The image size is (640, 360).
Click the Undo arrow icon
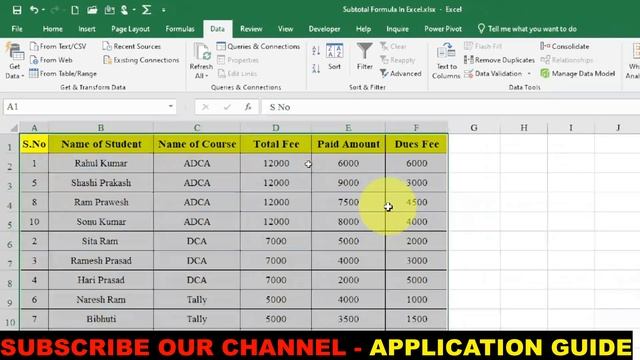coord(34,10)
